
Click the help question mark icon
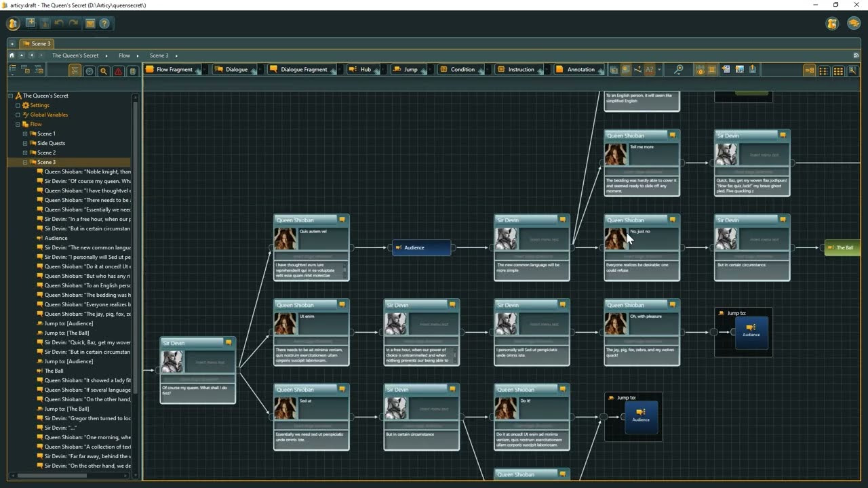[104, 23]
